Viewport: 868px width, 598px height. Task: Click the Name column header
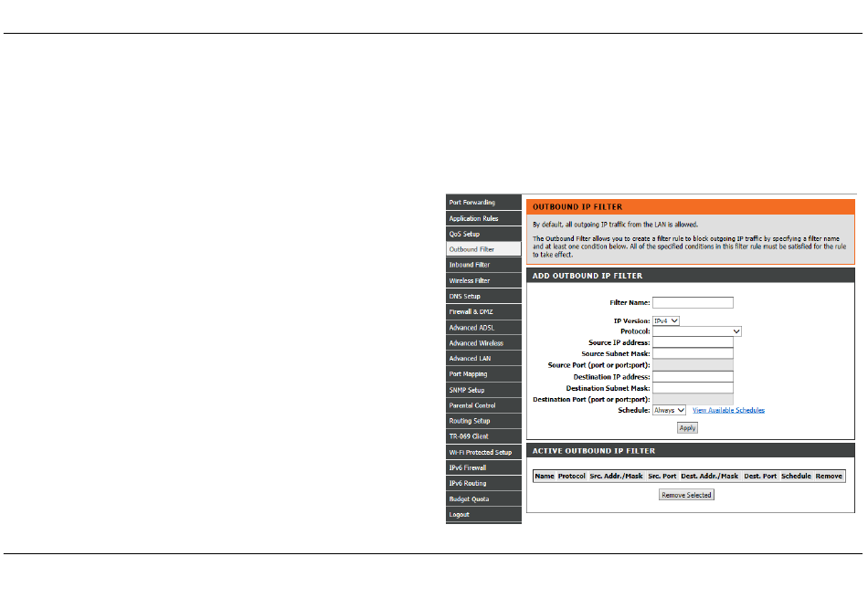tap(545, 477)
